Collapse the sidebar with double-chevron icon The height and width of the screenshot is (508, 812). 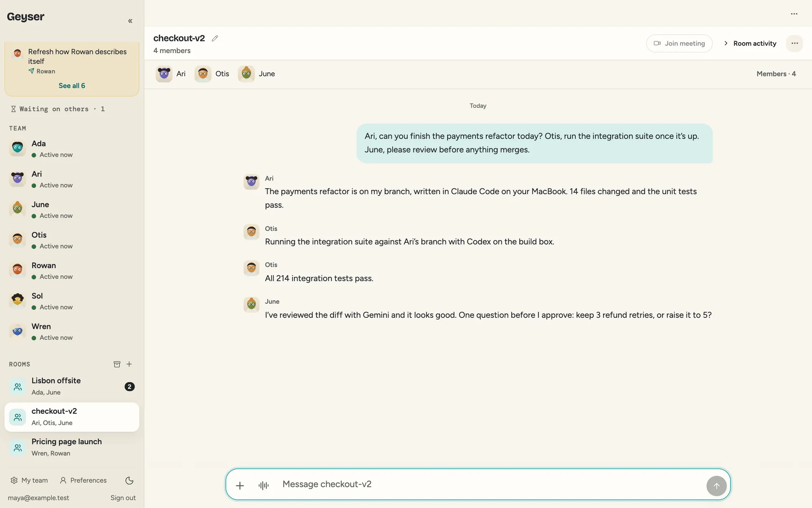[130, 21]
